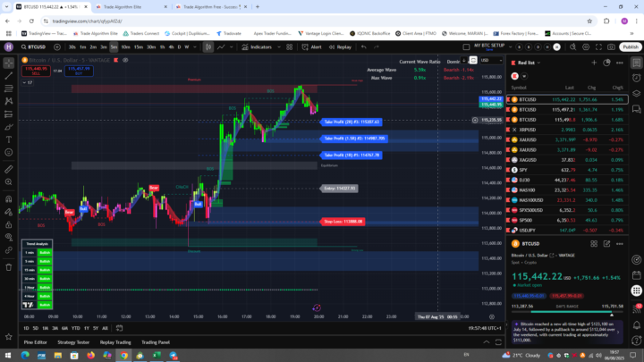Open the calendar icon in right sidebar

(x=637, y=275)
